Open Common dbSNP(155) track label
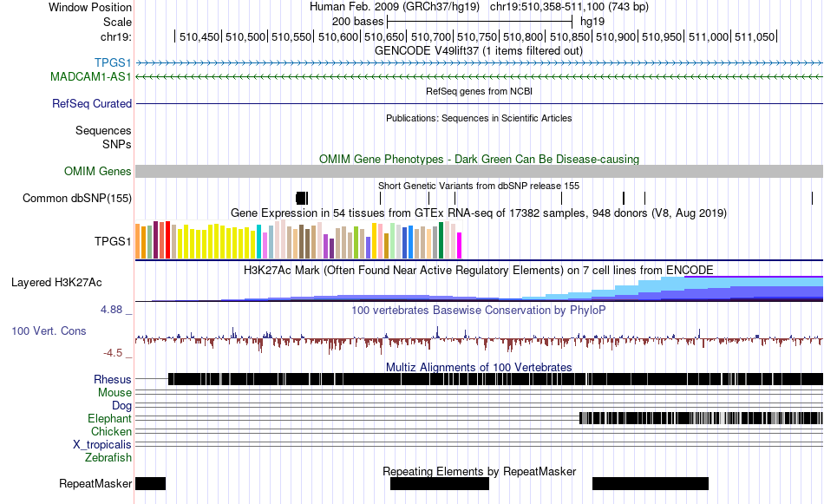The image size is (824, 504). [76, 198]
